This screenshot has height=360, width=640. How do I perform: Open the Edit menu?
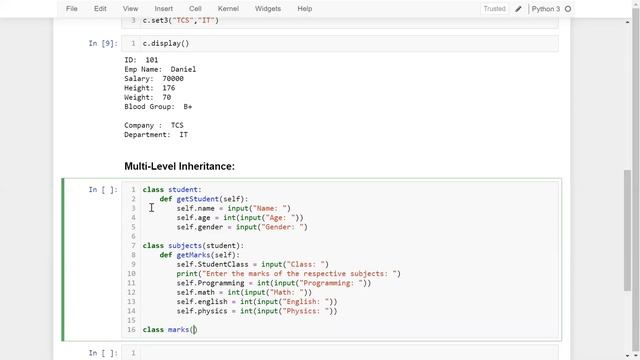pos(100,9)
